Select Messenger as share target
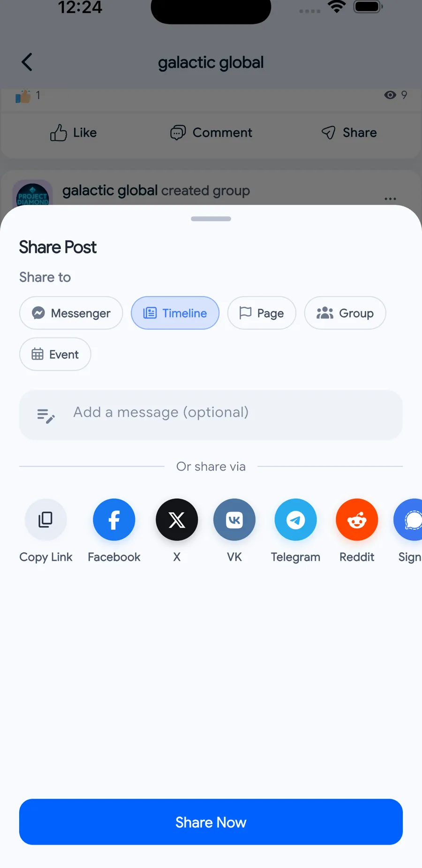The image size is (422, 868). [x=71, y=313]
